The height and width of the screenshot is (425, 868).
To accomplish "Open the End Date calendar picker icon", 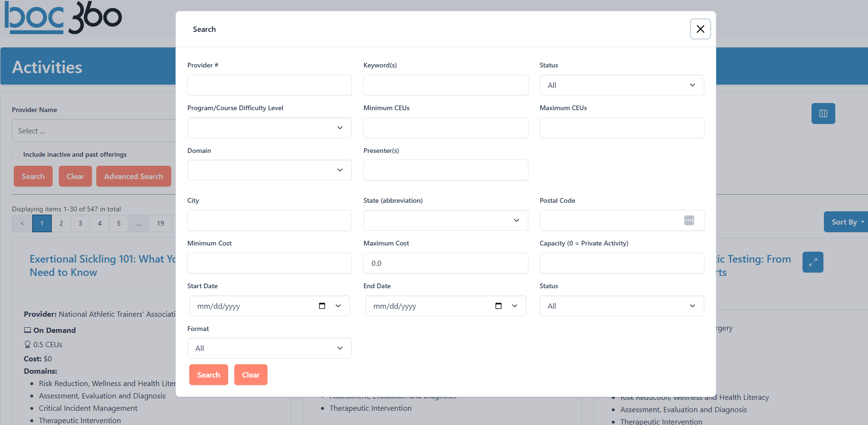I will pyautogui.click(x=499, y=306).
